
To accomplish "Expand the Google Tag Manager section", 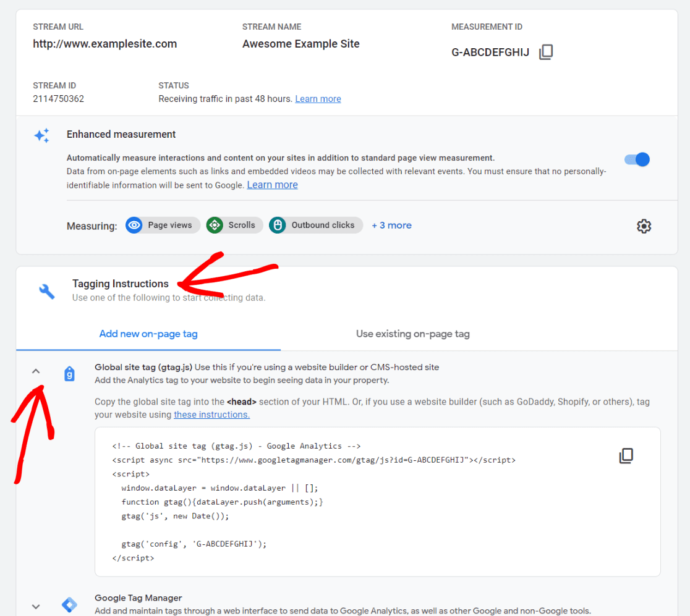I will click(x=36, y=607).
